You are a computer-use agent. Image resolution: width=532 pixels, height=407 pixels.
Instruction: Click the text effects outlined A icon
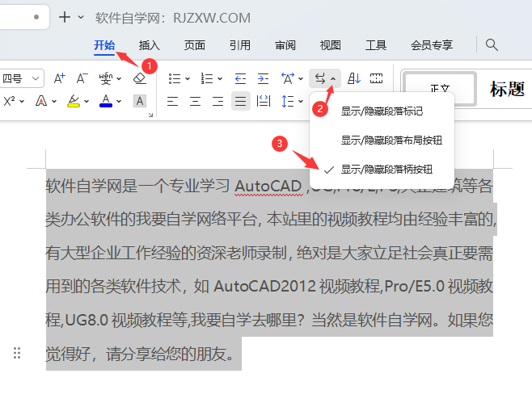[41, 101]
